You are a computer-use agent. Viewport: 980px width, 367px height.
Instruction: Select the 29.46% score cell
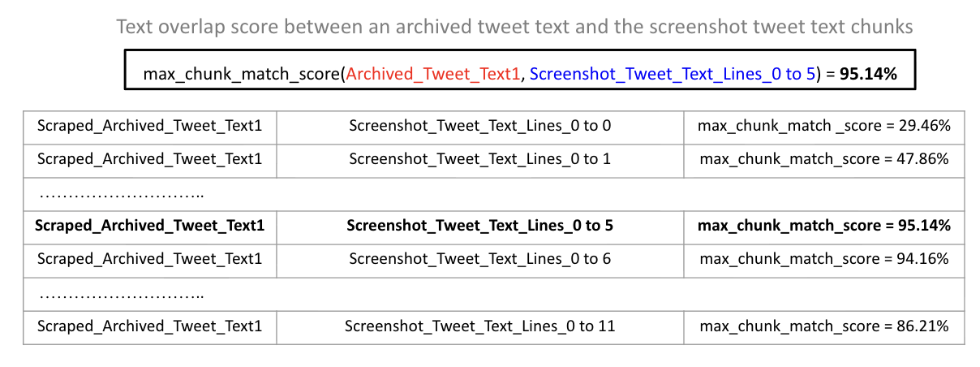tap(824, 126)
